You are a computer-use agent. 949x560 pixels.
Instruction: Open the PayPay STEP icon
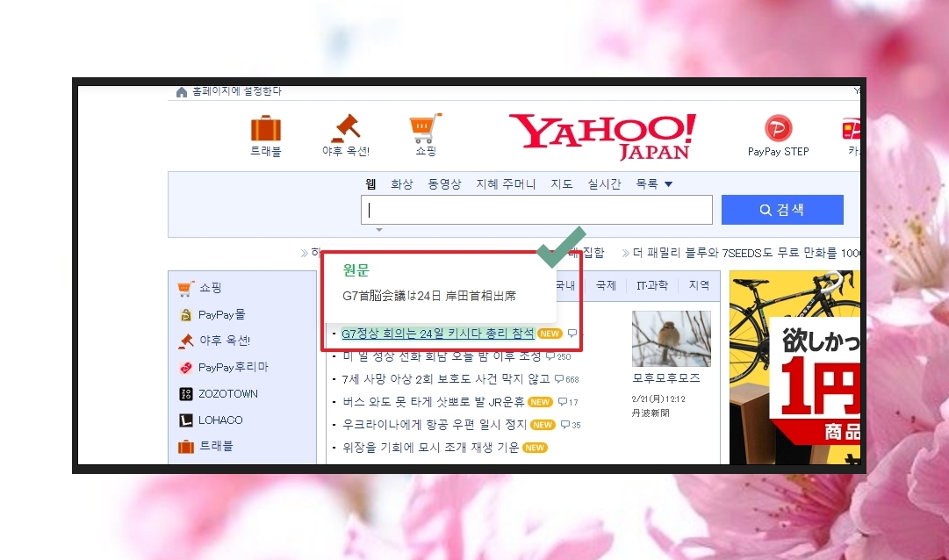(x=779, y=128)
